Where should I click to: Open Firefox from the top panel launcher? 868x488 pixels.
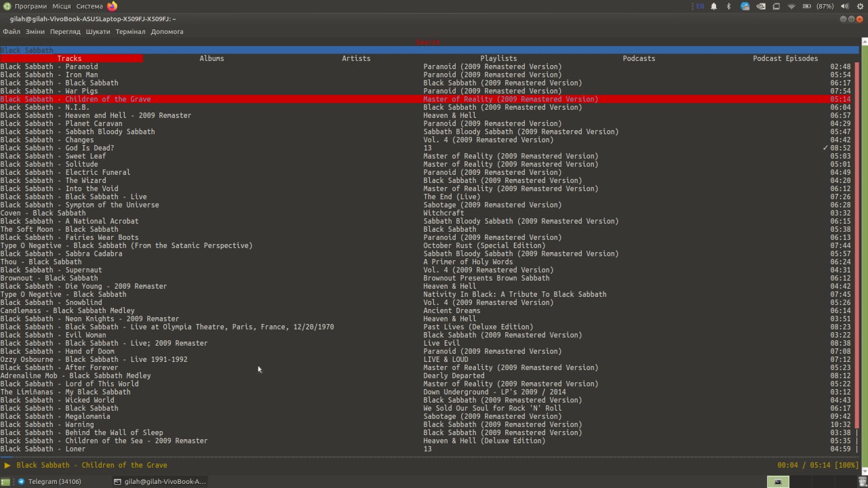pos(112,6)
